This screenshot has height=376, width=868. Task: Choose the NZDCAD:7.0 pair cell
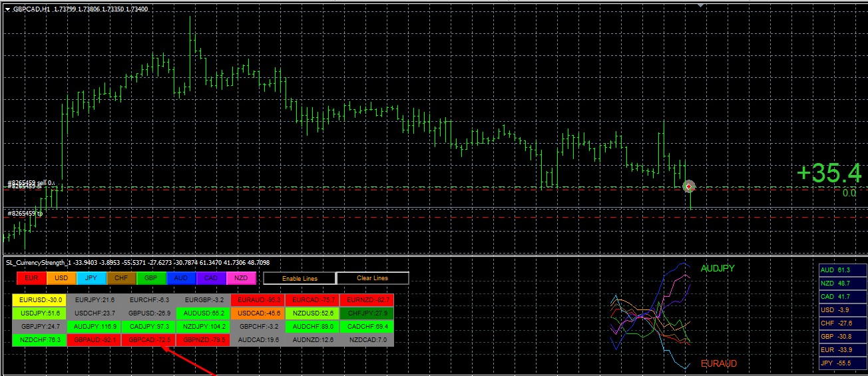[x=367, y=340]
